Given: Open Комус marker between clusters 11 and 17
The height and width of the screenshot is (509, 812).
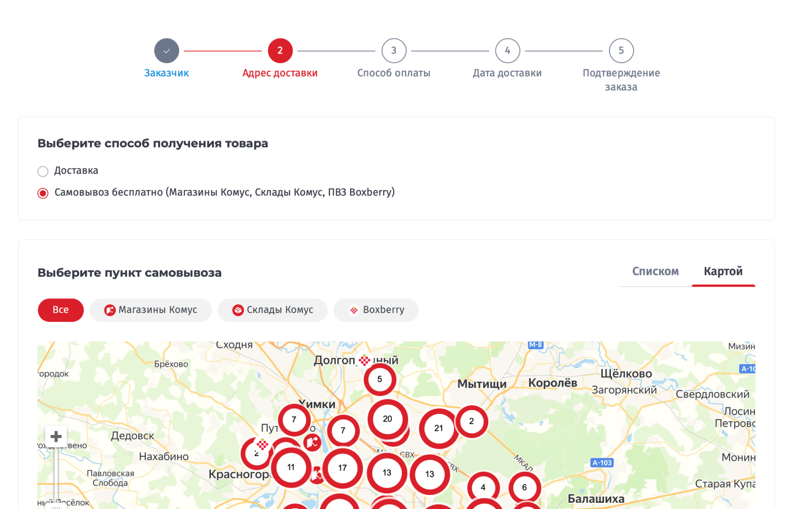Looking at the screenshot, I should pyautogui.click(x=316, y=474).
